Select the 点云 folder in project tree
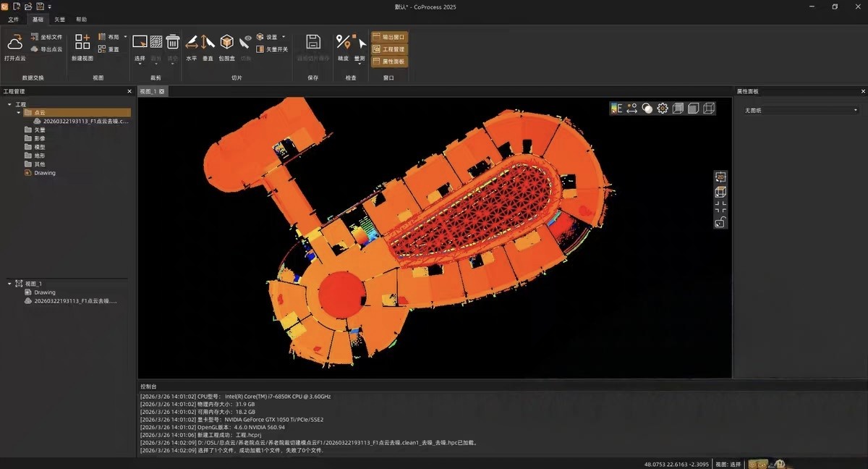Screen dimensions: 868x469 [x=77, y=113]
